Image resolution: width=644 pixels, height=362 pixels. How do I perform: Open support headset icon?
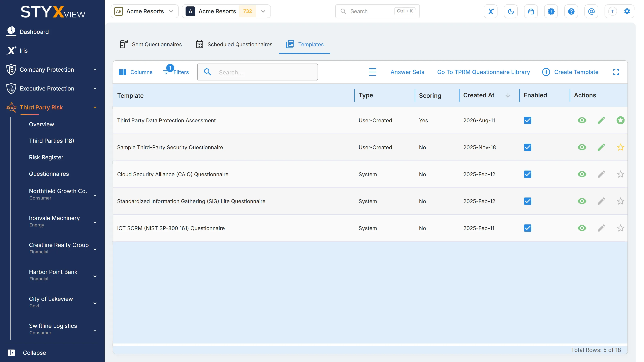tap(531, 11)
